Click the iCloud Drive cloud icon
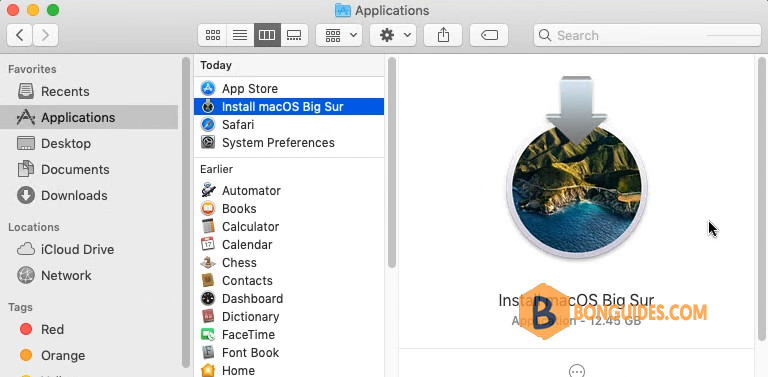Viewport: 768px width, 377px height. coord(26,249)
